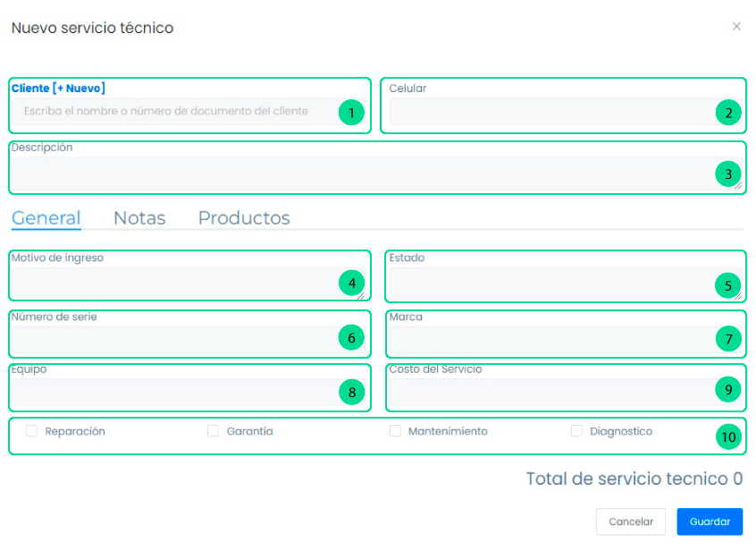Toggle the Mantenimiento checkbox
756x559 pixels.
395,431
